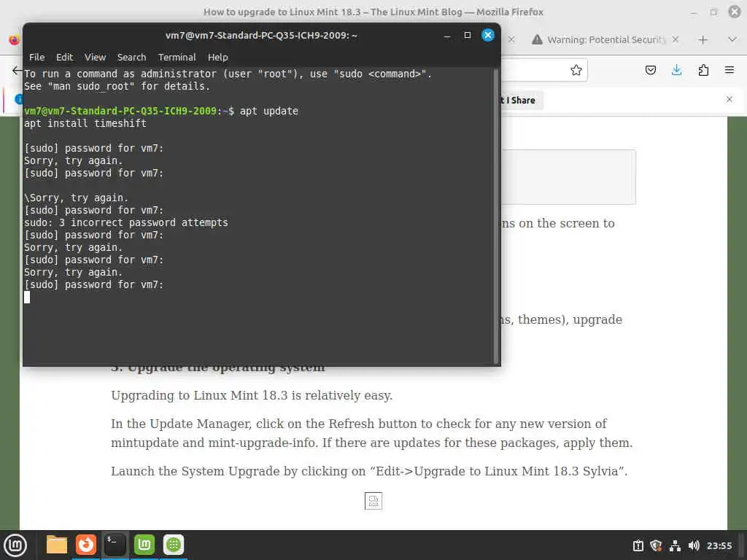Select the Terminal icon in the taskbar
This screenshot has width=747, height=560.
[x=115, y=545]
